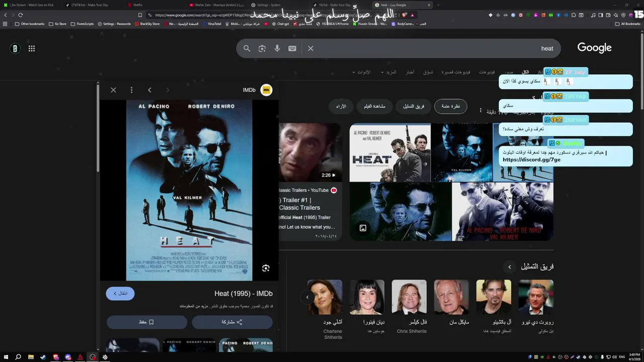Select cast member Robert De Niro photo

point(536,297)
